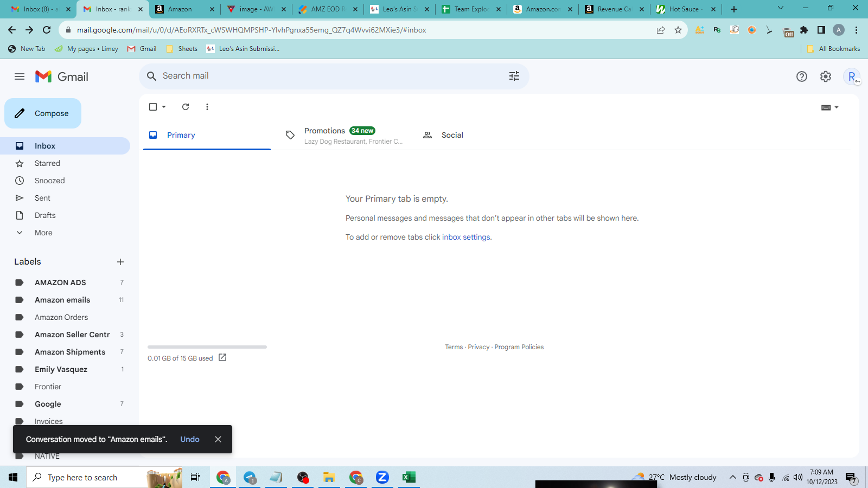Screen dimensions: 868x488
Task: Tick the select-all checkbox
Action: [153, 107]
